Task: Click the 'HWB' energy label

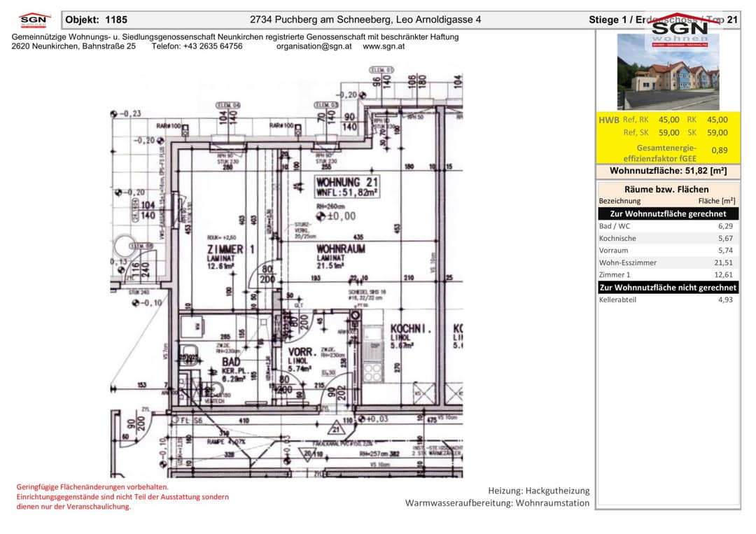Action: [609, 120]
